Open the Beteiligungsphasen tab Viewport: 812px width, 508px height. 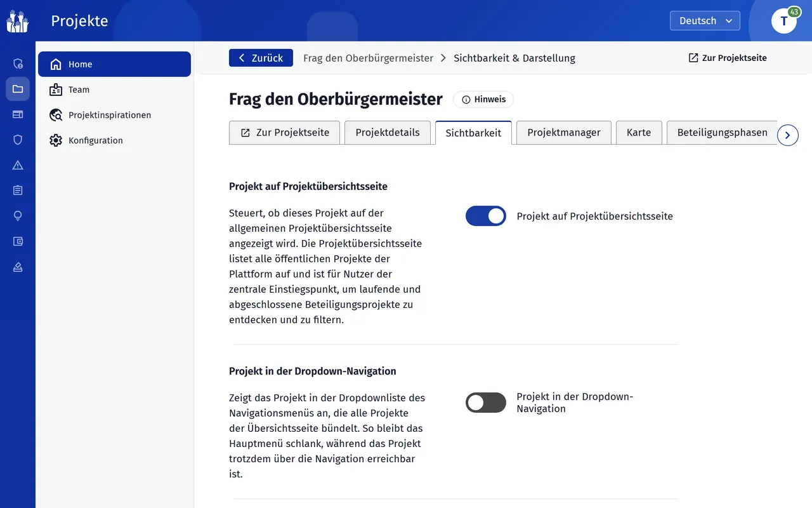tap(722, 133)
